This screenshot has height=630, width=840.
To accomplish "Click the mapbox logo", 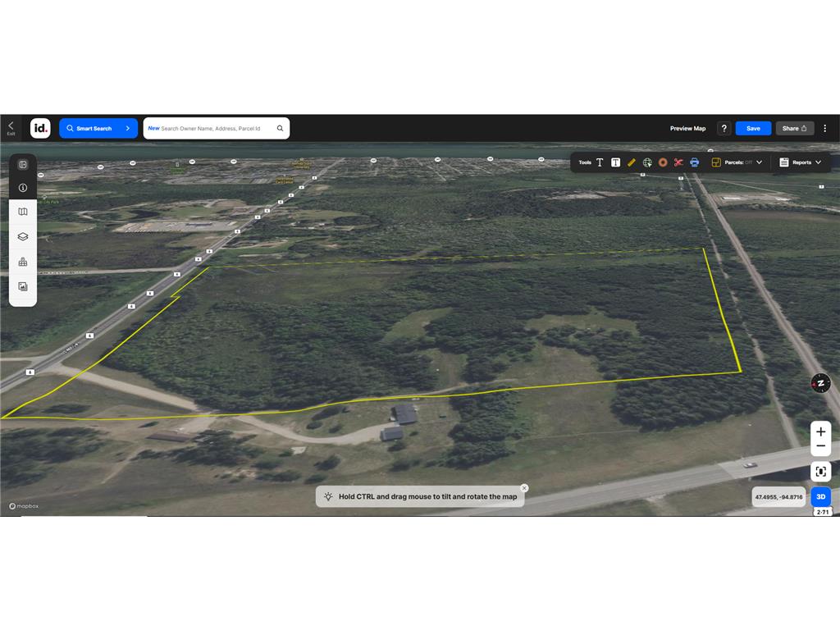I will pos(24,506).
